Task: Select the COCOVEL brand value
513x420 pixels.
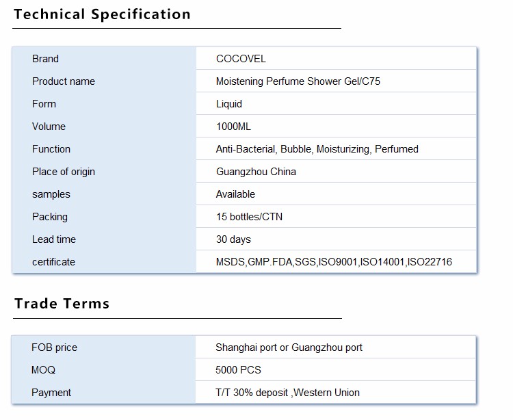Action: tap(241, 59)
